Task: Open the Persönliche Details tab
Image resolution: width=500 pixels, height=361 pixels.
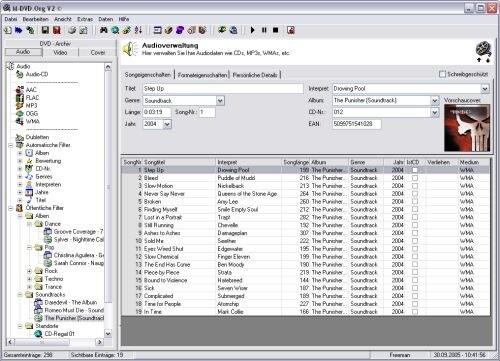Action: (x=255, y=75)
